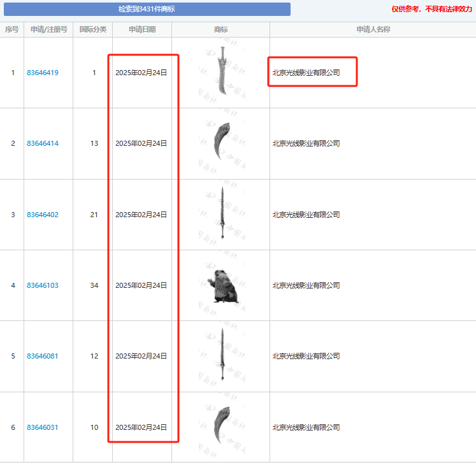Open application number 83646081 link
The width and height of the screenshot is (476, 463).
pyautogui.click(x=43, y=356)
